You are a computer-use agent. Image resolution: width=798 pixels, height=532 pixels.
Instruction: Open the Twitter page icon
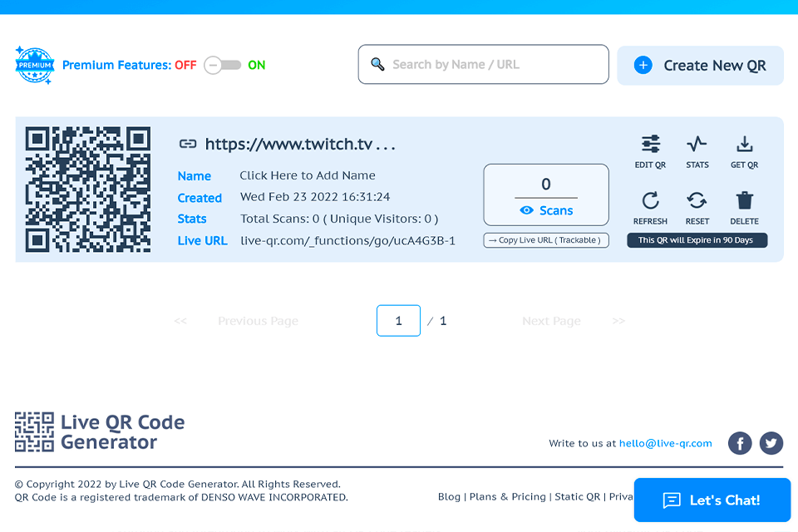coord(771,443)
